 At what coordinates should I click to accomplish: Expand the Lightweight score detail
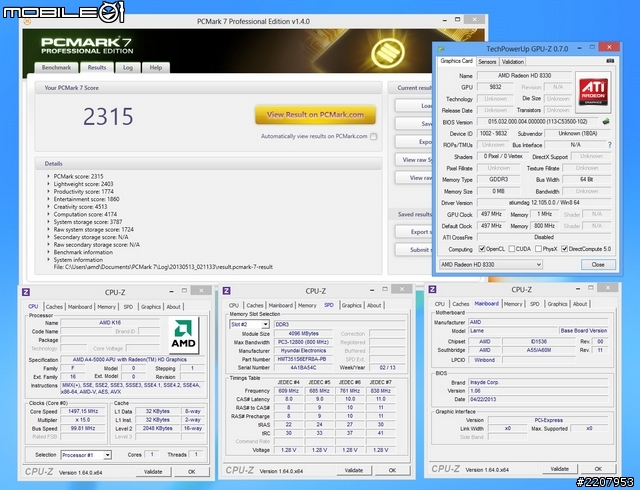click(49, 184)
